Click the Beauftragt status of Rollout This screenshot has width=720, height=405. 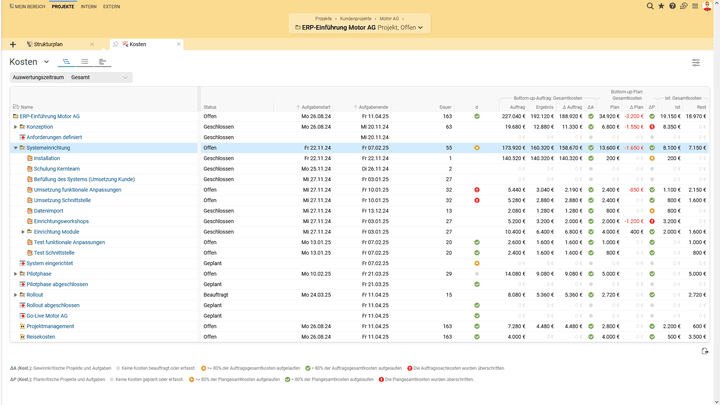click(x=216, y=295)
